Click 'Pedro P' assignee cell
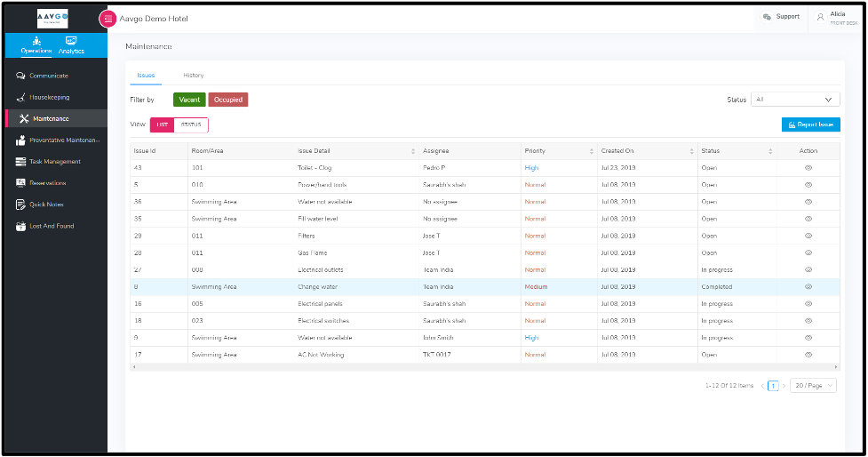This screenshot has height=457, width=868. tap(434, 168)
